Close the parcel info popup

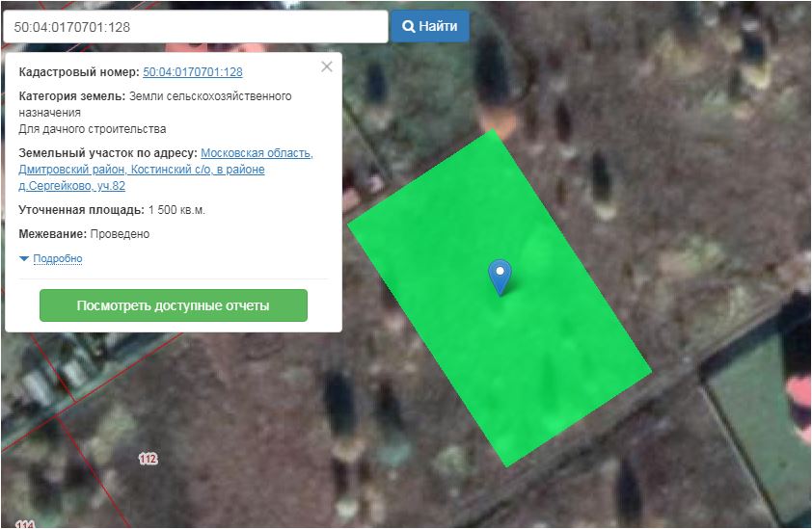click(x=327, y=66)
